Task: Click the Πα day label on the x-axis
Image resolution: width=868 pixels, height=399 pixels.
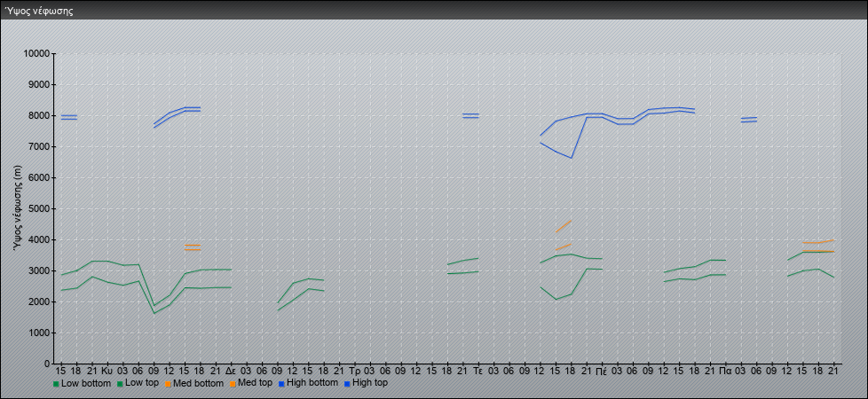Action: coord(726,371)
